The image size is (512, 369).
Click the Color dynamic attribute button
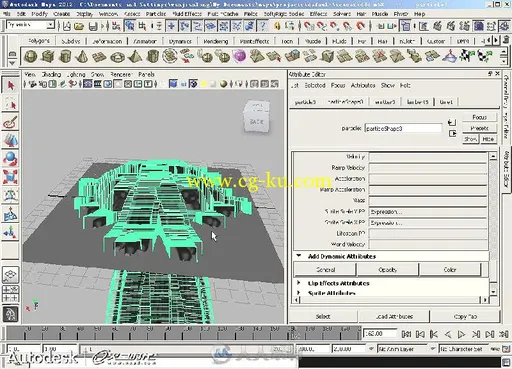[450, 270]
